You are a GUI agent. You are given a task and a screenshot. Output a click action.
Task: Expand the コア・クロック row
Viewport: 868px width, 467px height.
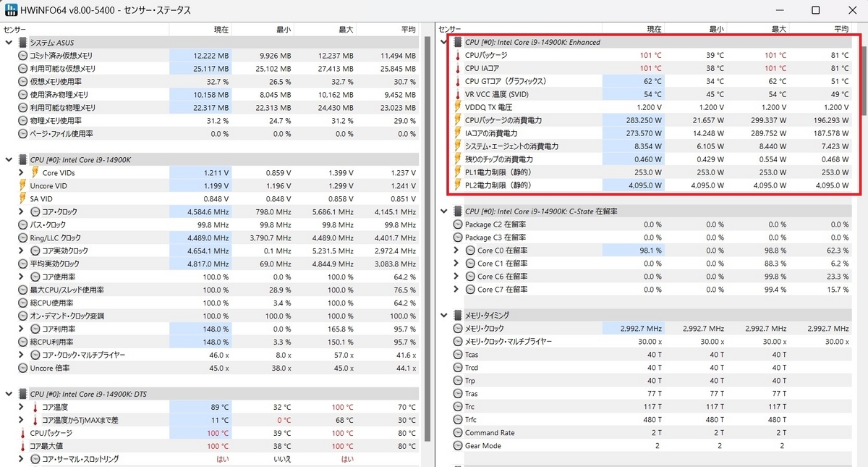pyautogui.click(x=22, y=212)
